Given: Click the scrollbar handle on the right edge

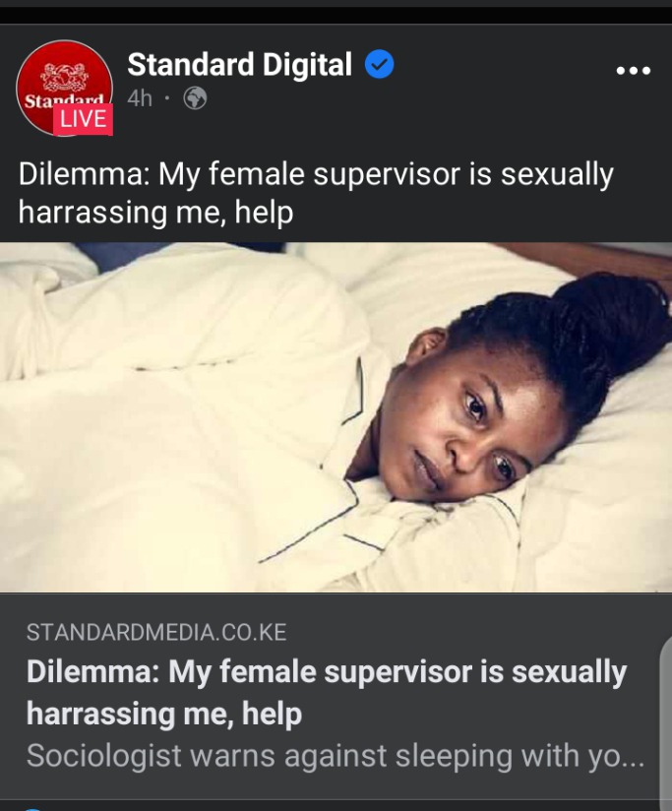Looking at the screenshot, I should 666,724.
